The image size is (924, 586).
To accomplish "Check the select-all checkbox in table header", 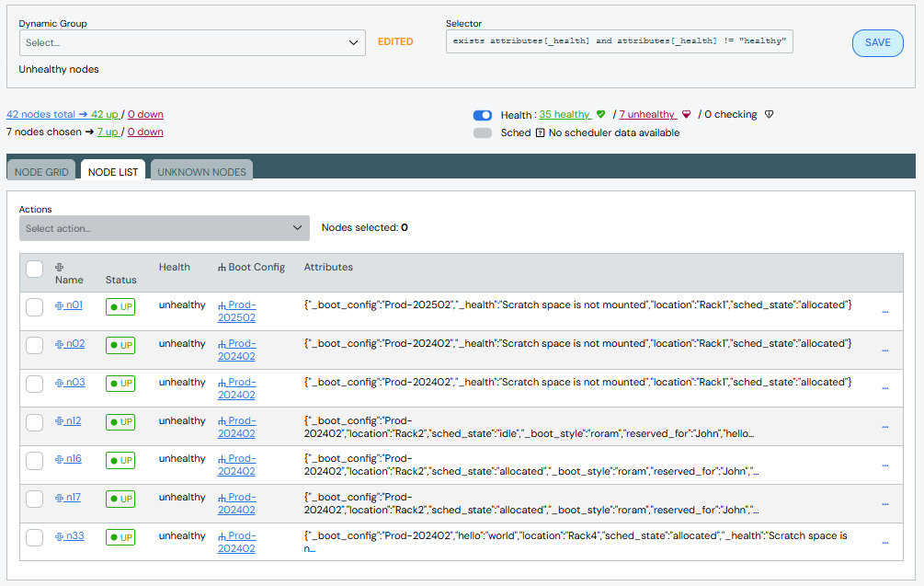I will [x=34, y=269].
